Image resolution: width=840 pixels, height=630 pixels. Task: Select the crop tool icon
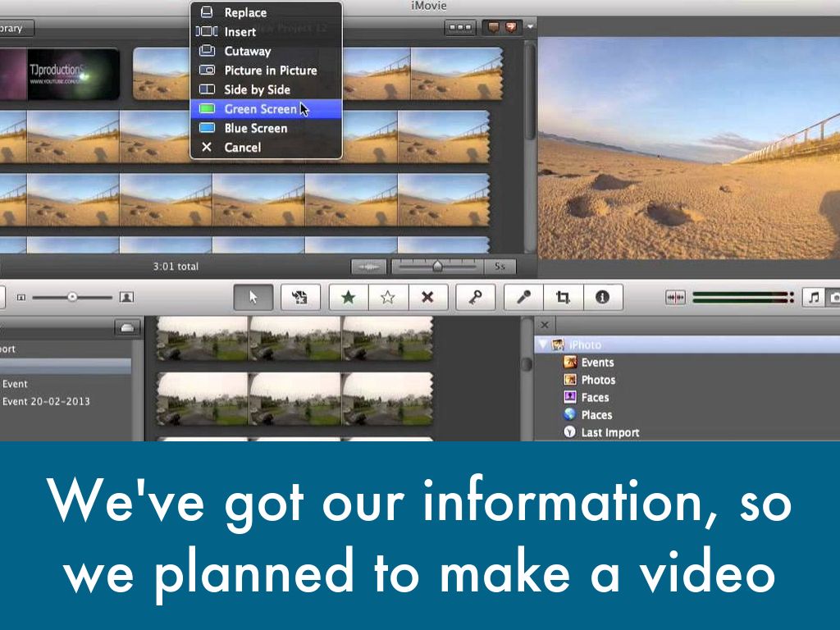pos(563,298)
